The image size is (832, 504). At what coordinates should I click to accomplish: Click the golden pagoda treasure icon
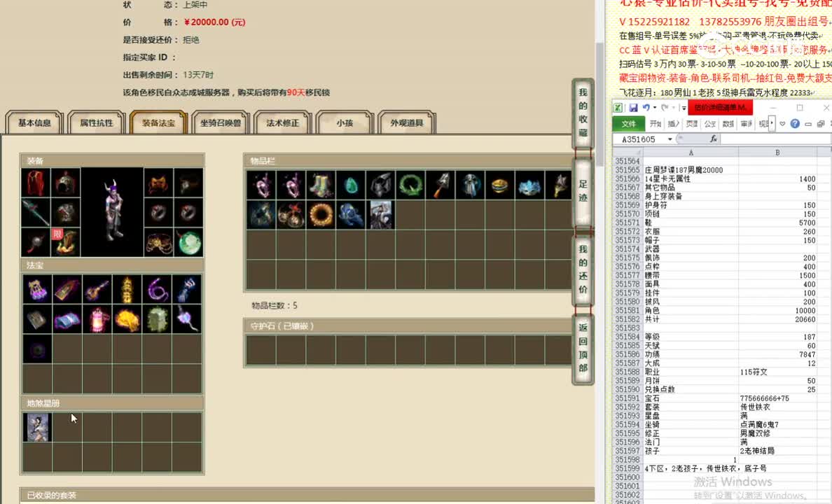click(x=127, y=290)
